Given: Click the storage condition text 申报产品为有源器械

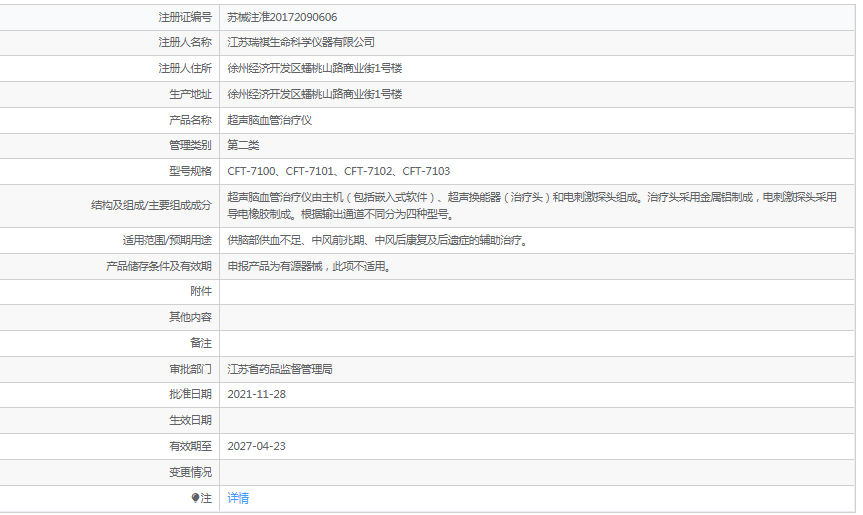Looking at the screenshot, I should [309, 266].
